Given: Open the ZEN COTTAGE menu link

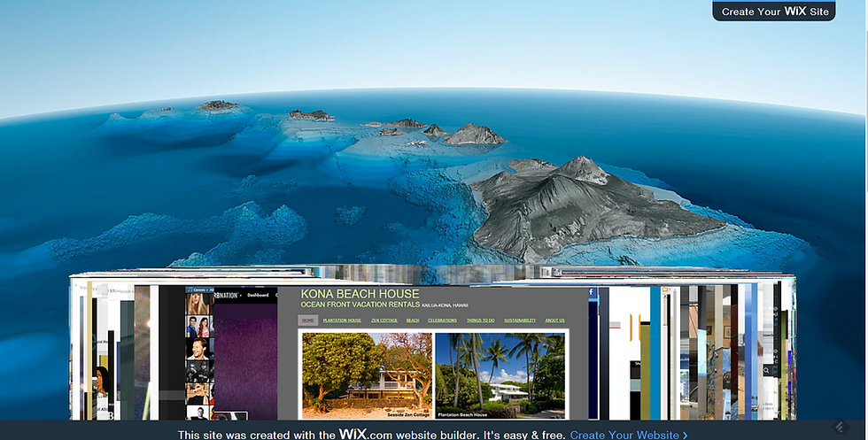Looking at the screenshot, I should point(384,320).
